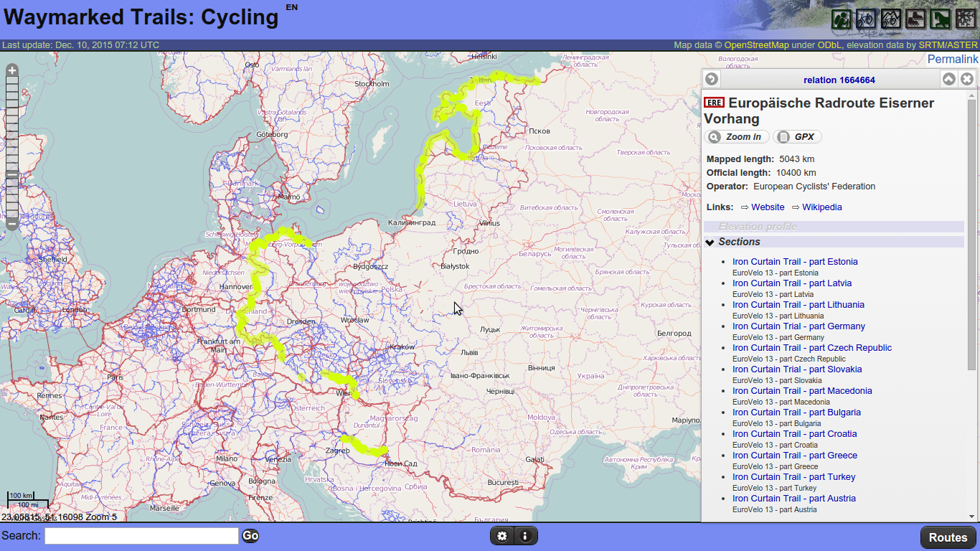Click the info icon next to the gear
Screen dimensions: 980x551
[525, 535]
